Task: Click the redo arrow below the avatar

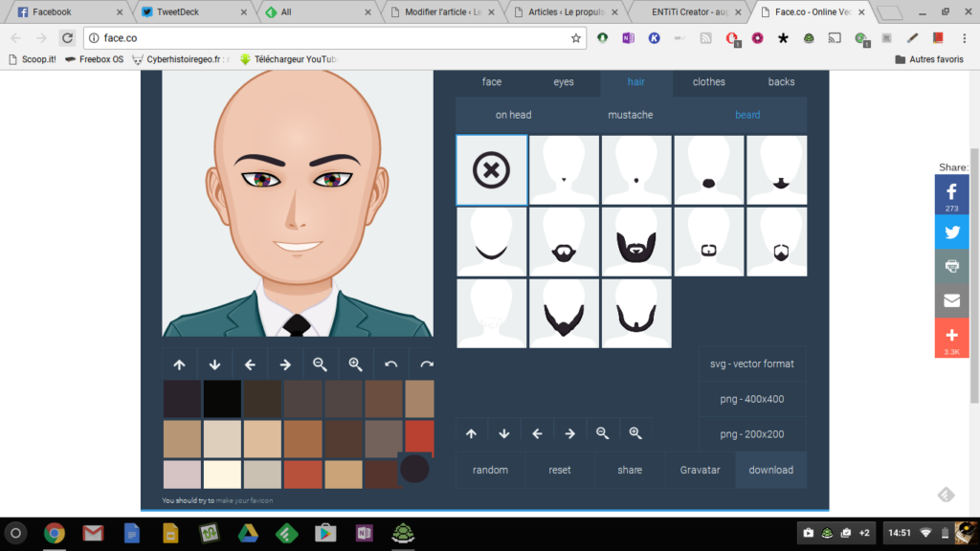Action: 426,364
